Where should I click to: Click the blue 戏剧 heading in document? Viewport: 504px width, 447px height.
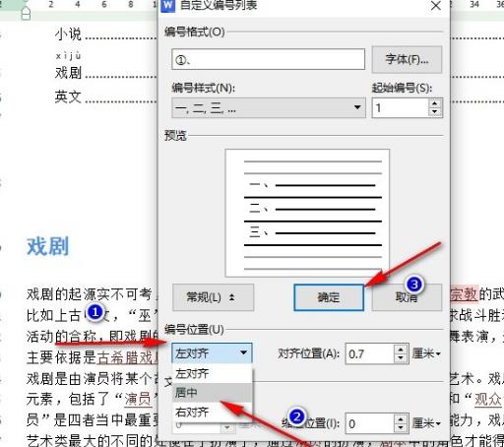pos(48,246)
